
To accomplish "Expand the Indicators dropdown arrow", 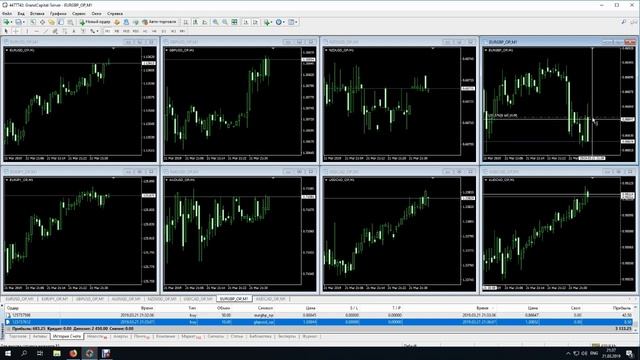I will [x=271, y=22].
